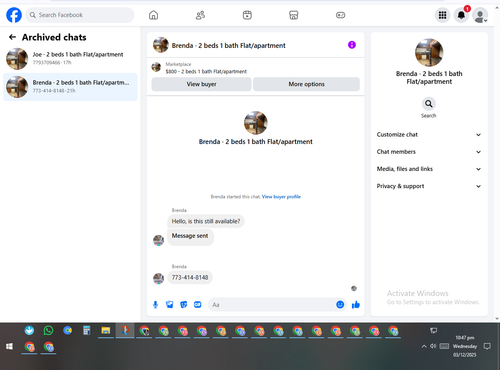Click the "773-414-8148" message bubble
The width and height of the screenshot is (500, 370).
[190, 277]
